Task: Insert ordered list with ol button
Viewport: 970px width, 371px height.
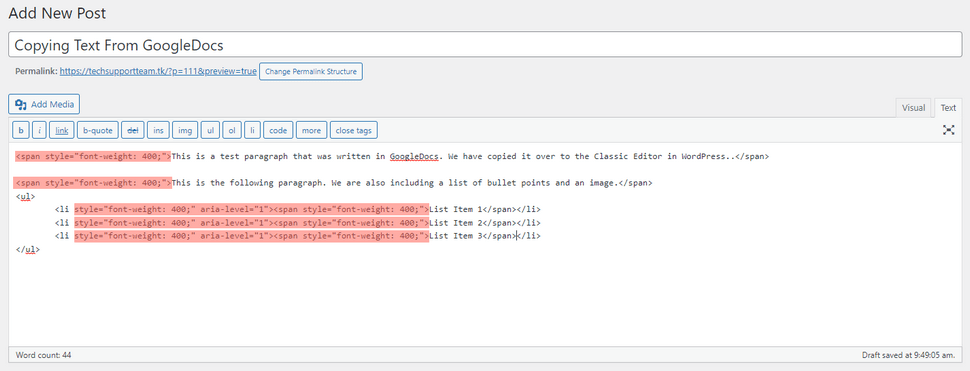Action: tap(232, 130)
